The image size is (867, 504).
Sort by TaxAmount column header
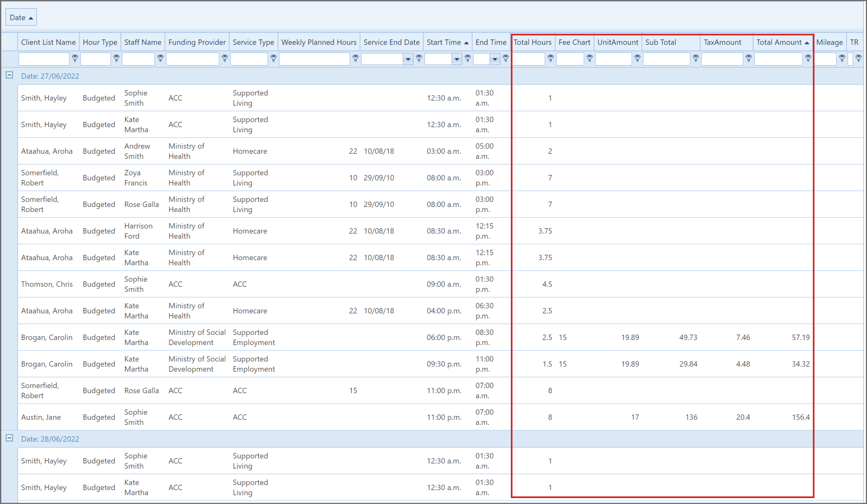(x=727, y=42)
